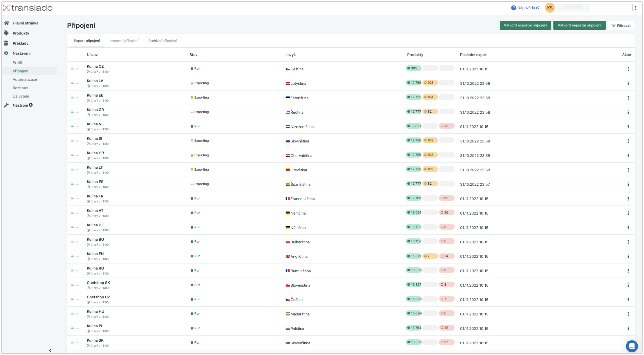The image size is (644, 355).
Task: Click the Maďarština language cell
Action: click(298, 314)
